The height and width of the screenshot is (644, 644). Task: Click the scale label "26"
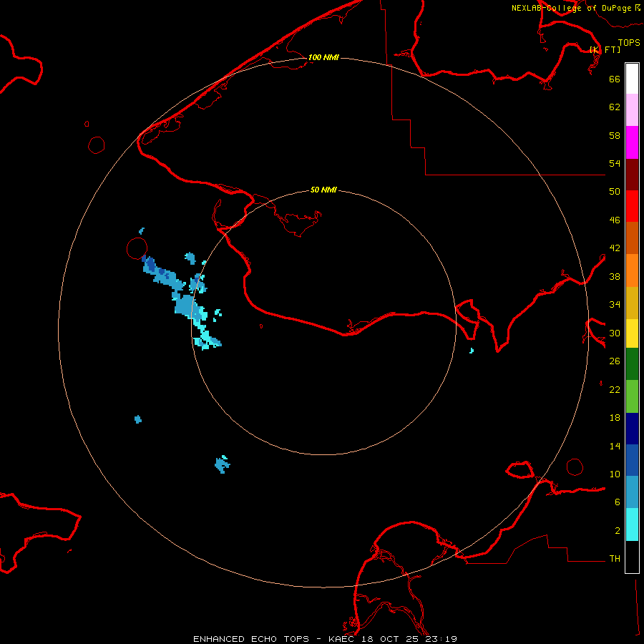click(x=615, y=361)
